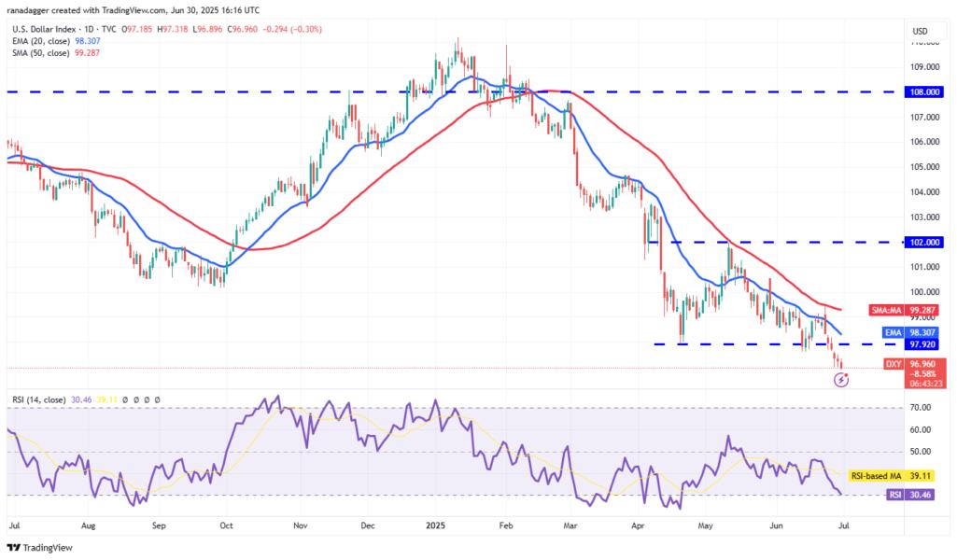Open the 1D timeframe selector in the legend

[87, 29]
